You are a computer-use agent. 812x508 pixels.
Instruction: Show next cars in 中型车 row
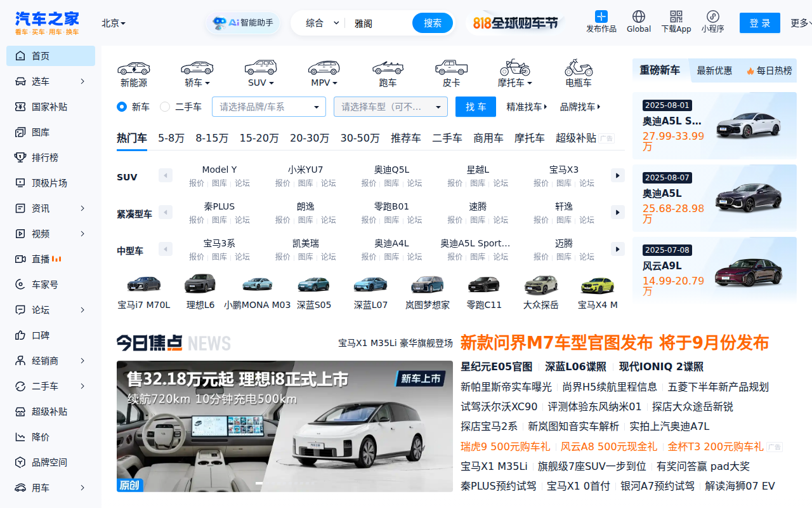click(x=617, y=249)
